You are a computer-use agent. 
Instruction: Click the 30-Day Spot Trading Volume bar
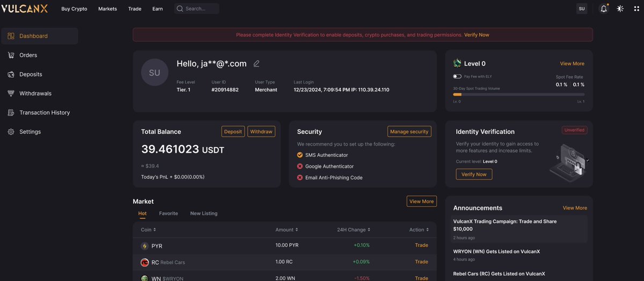coord(519,95)
